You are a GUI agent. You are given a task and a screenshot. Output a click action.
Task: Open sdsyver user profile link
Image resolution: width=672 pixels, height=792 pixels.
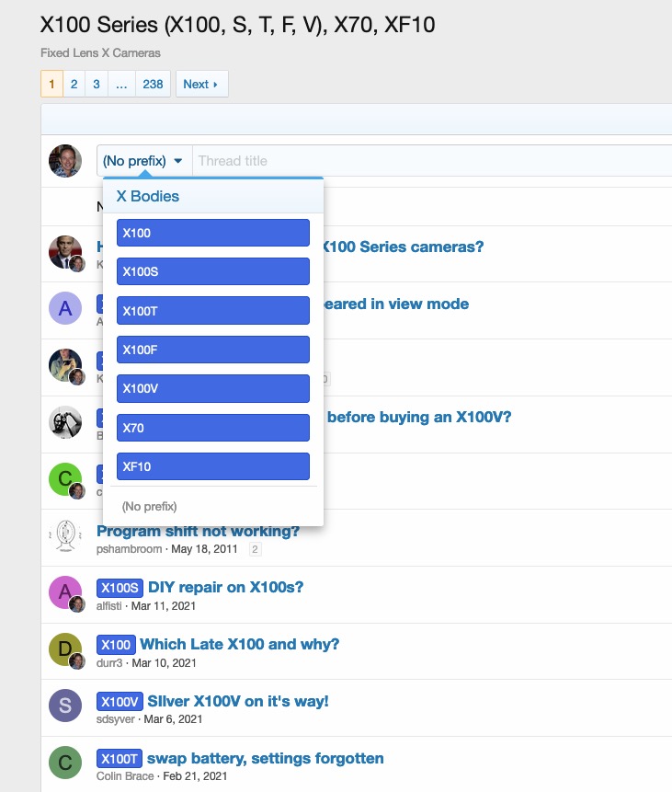point(116,719)
